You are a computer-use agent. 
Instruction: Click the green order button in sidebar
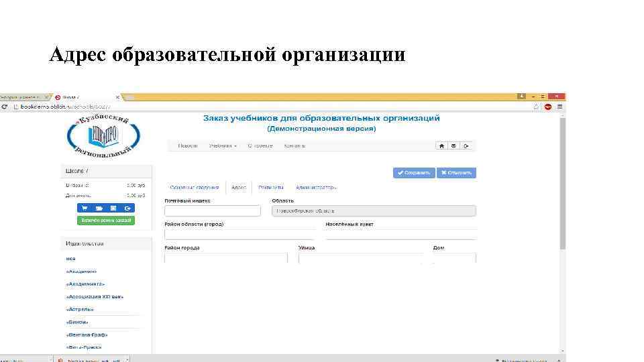106,221
